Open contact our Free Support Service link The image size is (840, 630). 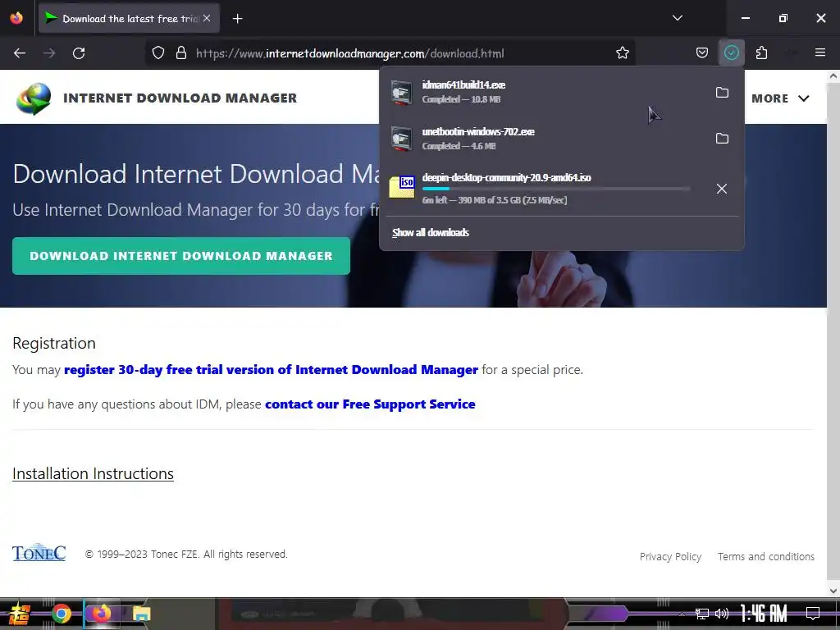point(370,404)
